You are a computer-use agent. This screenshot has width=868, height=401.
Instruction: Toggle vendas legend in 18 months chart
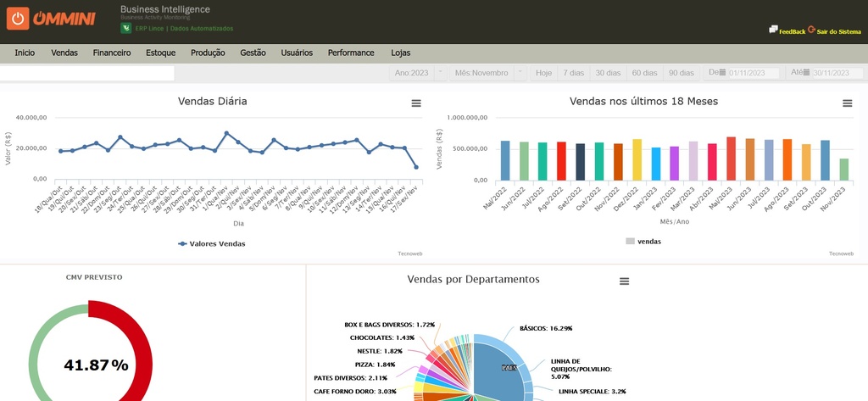click(643, 242)
